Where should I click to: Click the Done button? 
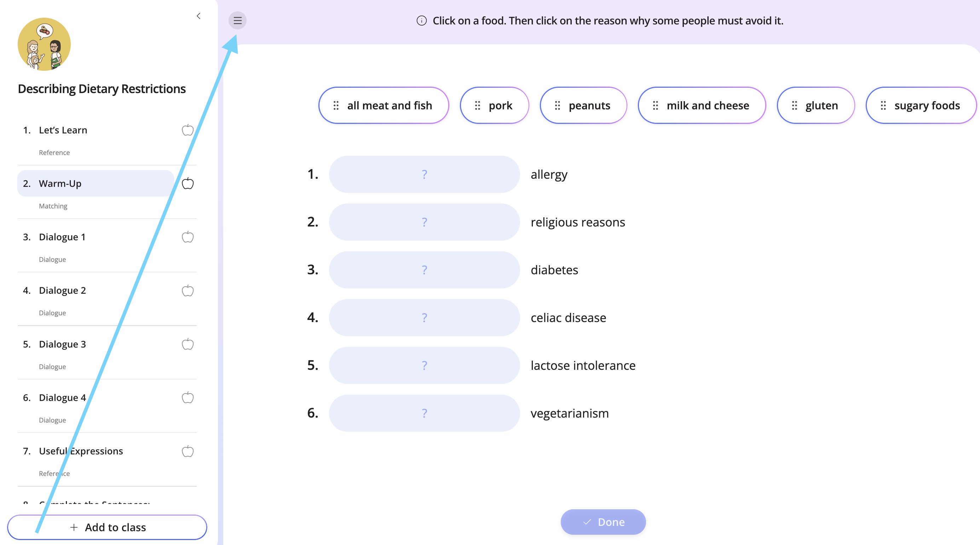click(x=603, y=522)
